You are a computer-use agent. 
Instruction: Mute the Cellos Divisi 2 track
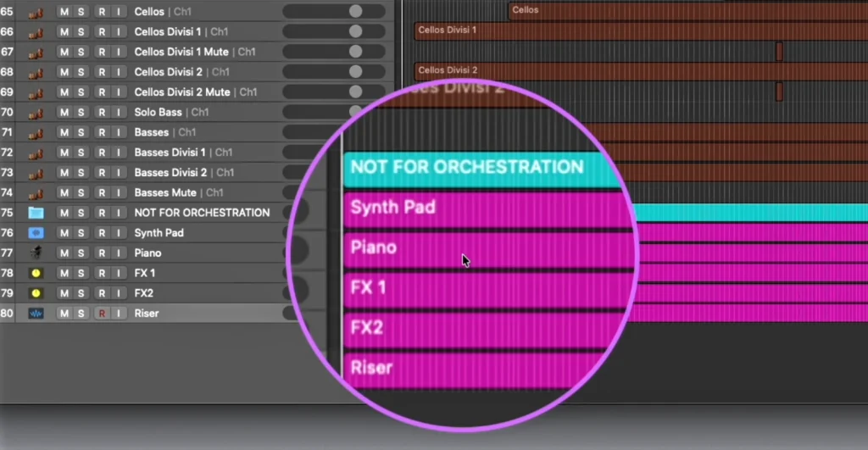(64, 72)
